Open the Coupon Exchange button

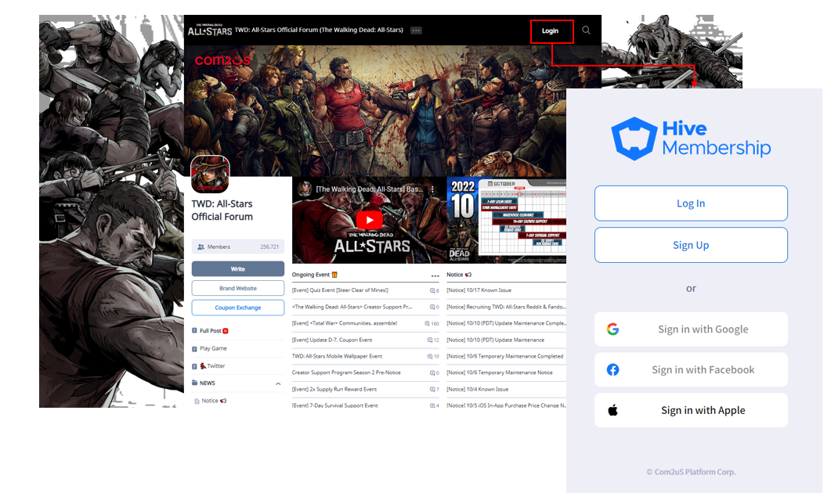(238, 308)
